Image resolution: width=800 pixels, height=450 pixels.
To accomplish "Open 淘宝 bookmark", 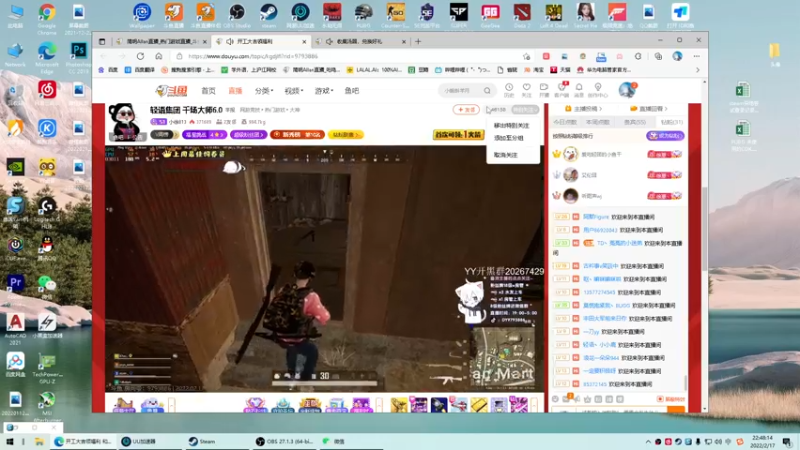I will coord(534,70).
